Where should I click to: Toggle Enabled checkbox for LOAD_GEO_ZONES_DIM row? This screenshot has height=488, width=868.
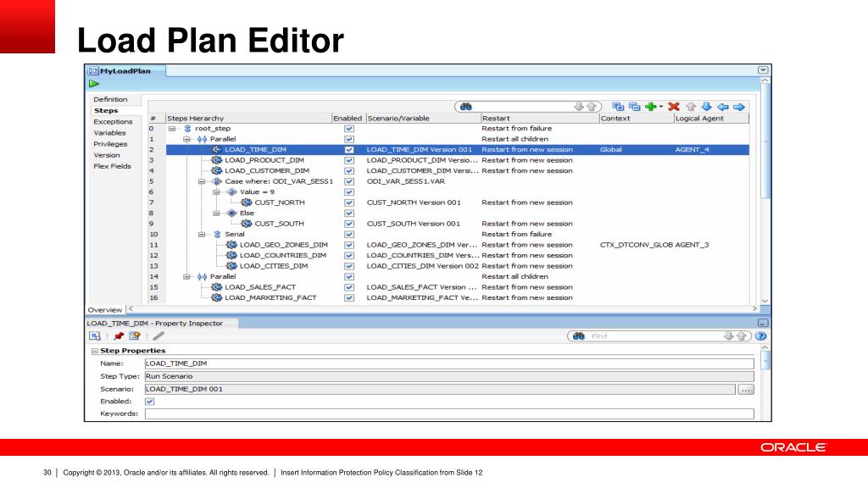point(349,245)
